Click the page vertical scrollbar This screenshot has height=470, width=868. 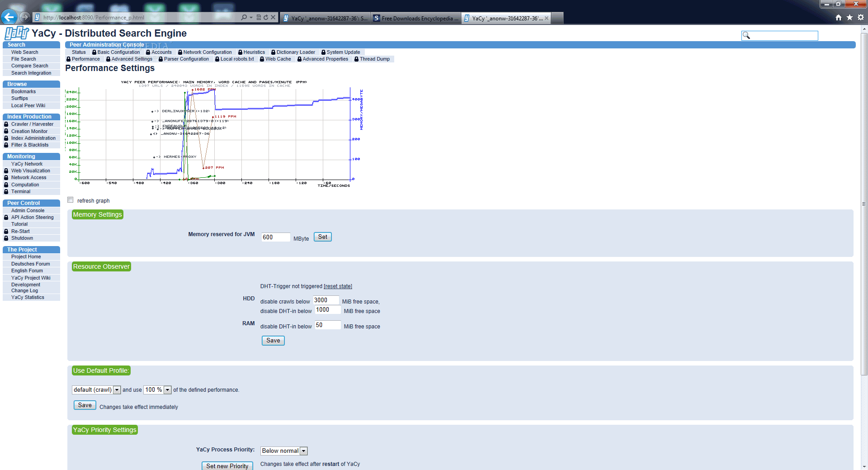(x=864, y=204)
